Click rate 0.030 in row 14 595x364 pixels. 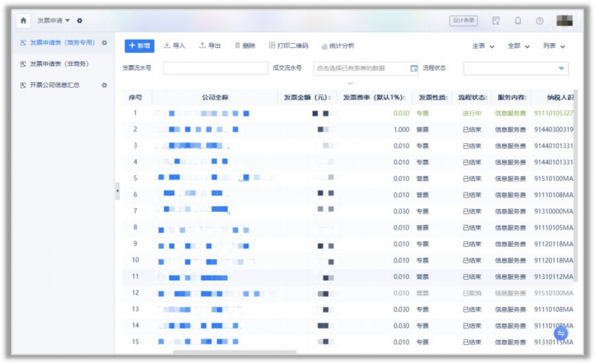(x=401, y=326)
